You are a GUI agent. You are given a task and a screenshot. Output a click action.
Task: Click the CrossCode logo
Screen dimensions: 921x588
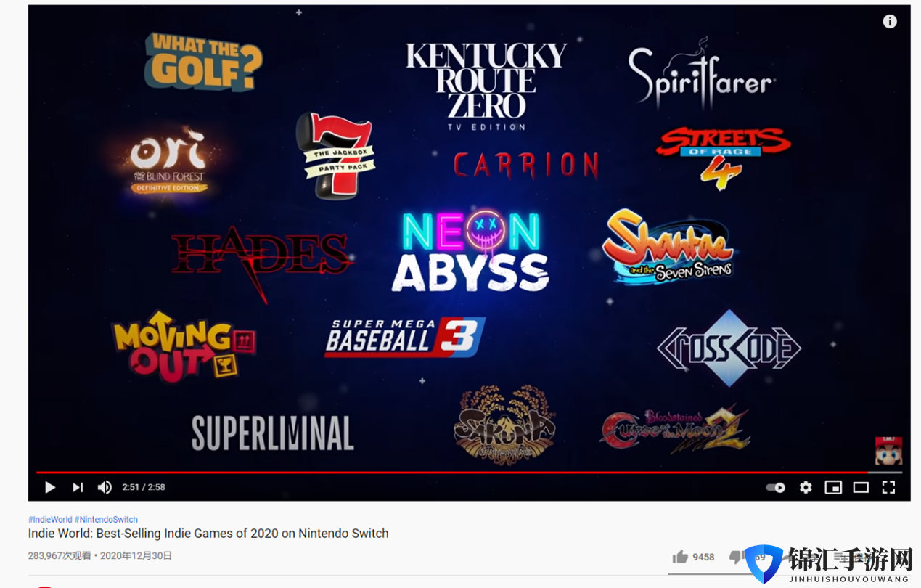coord(729,348)
